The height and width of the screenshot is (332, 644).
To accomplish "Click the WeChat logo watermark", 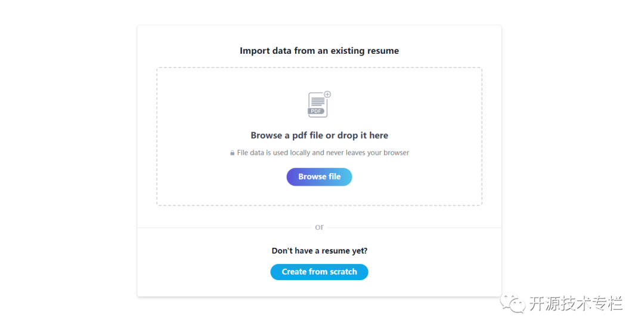I will (512, 303).
